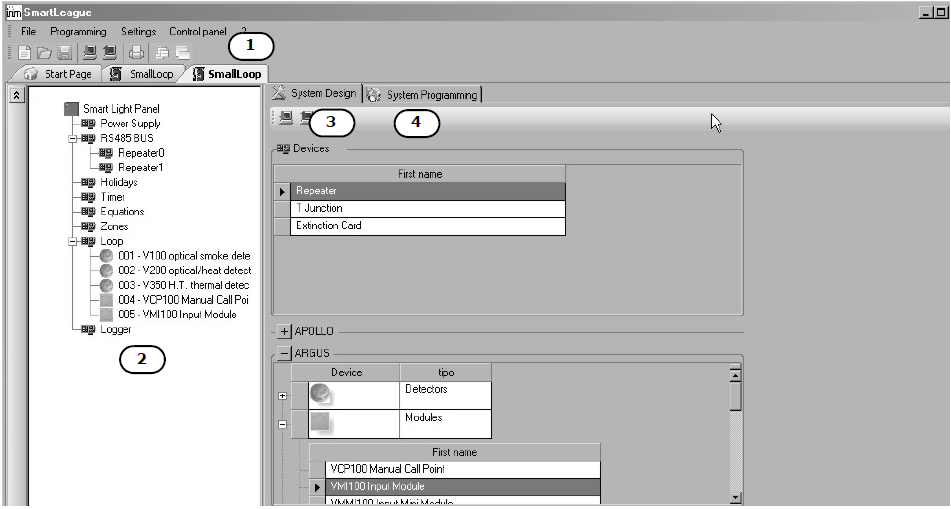Collapse the RS485 BUS tree node
Image resolution: width=951 pixels, height=509 pixels.
[73, 138]
